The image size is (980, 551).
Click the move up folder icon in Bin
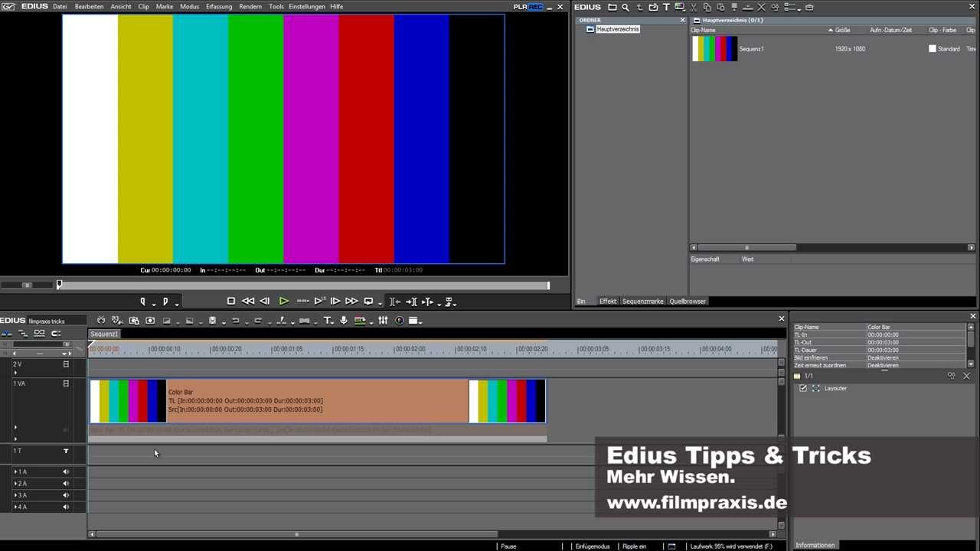coord(639,7)
